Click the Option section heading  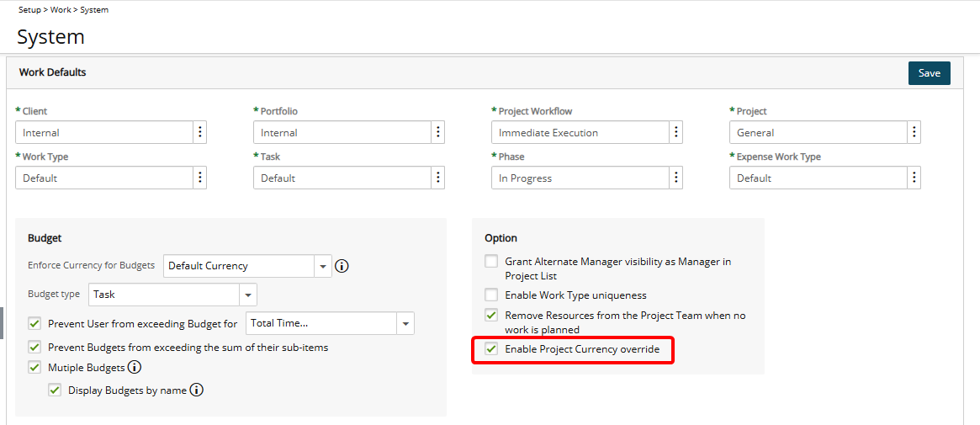(501, 238)
